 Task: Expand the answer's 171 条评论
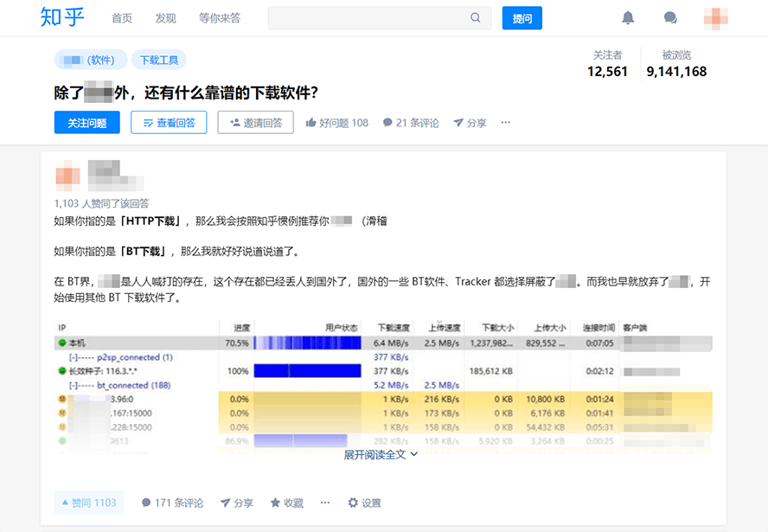pos(172,503)
